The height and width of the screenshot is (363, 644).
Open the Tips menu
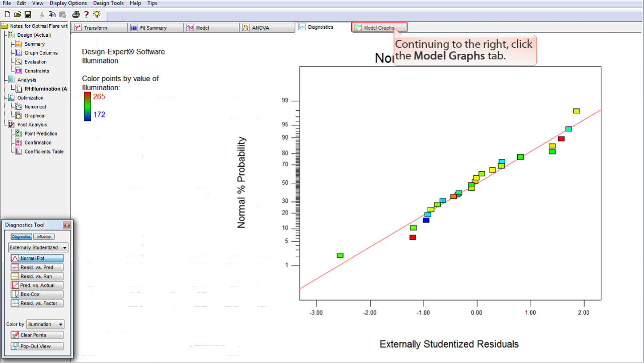coord(152,3)
